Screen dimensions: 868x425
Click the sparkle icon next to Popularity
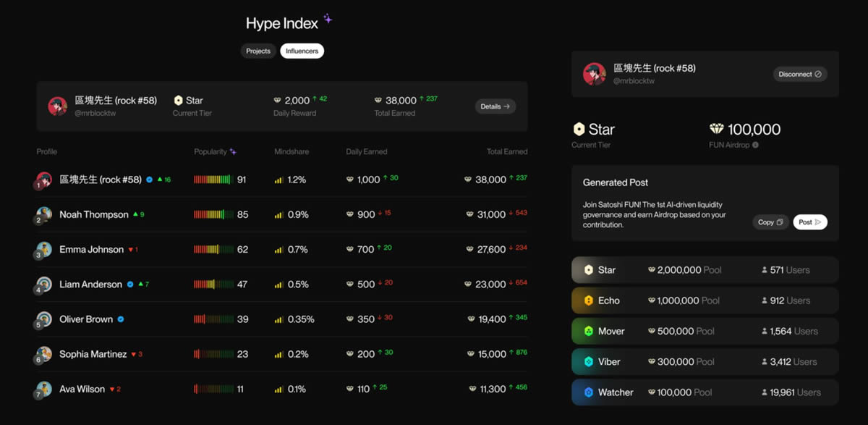233,152
